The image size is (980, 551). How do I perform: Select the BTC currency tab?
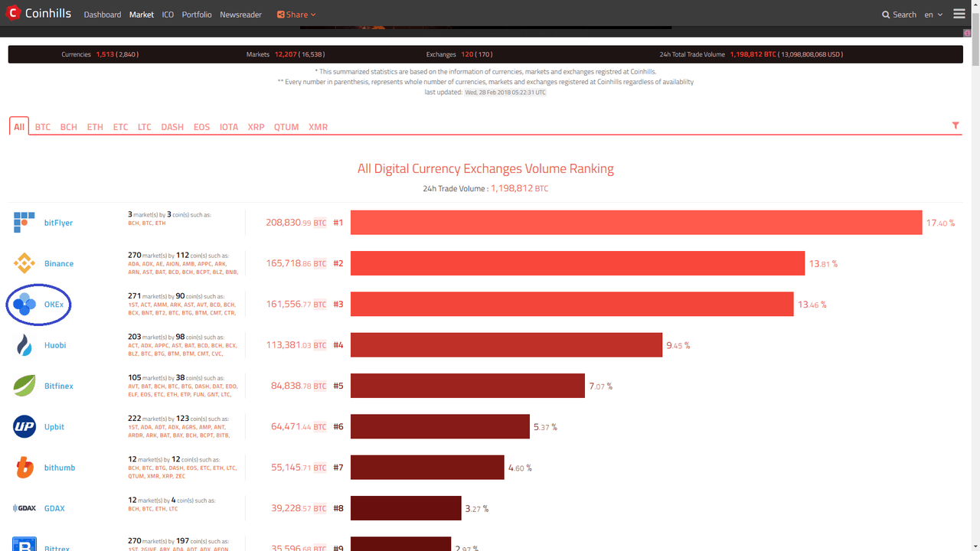[x=43, y=127]
